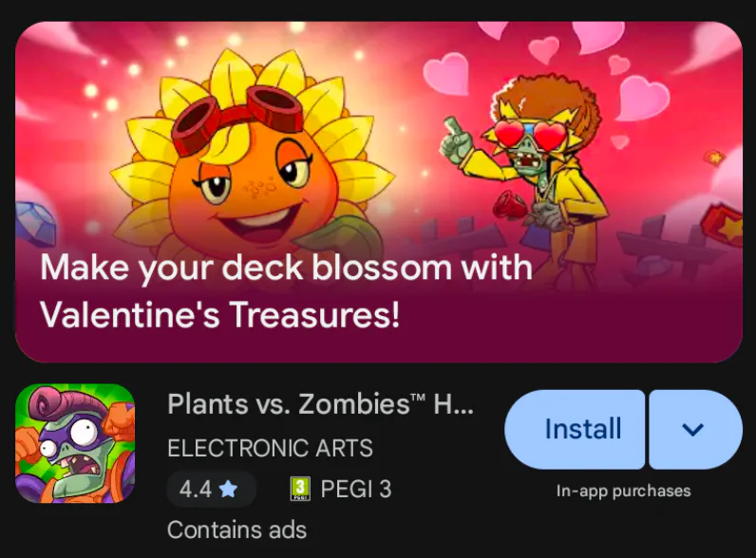Click the Install button
The image size is (756, 558).
click(x=575, y=429)
